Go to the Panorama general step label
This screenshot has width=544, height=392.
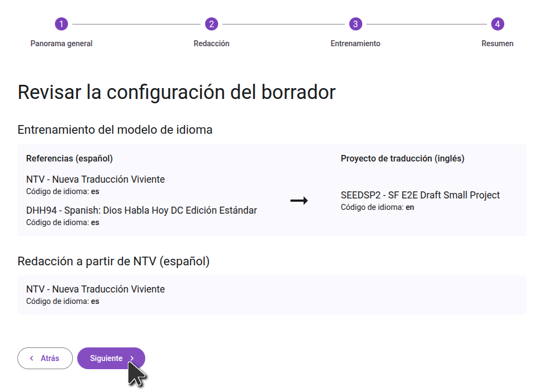coord(61,43)
